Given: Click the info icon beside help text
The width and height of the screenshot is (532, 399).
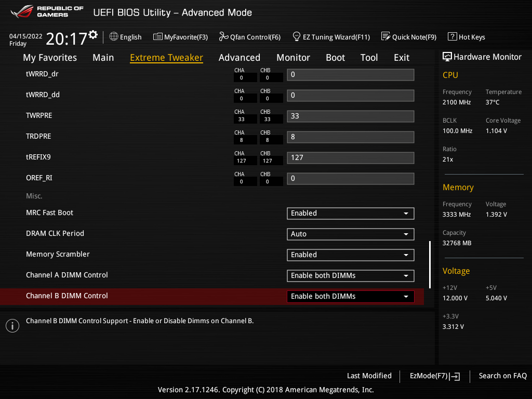Looking at the screenshot, I should [x=12, y=326].
